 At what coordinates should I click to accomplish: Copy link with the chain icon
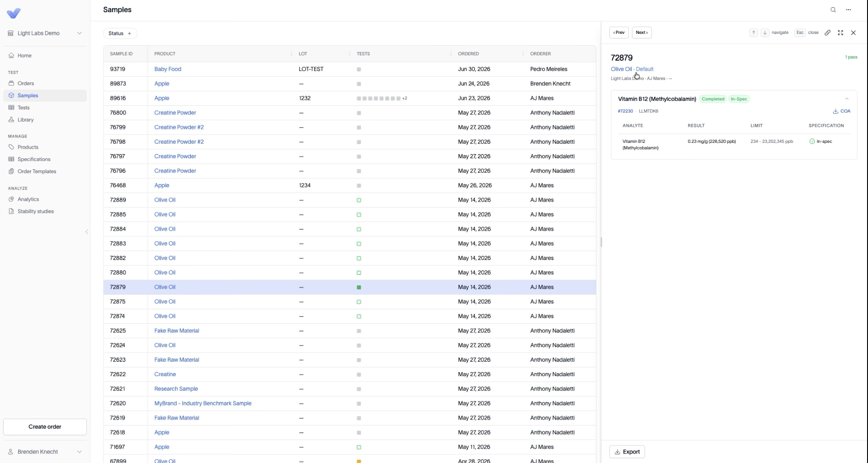827,33
